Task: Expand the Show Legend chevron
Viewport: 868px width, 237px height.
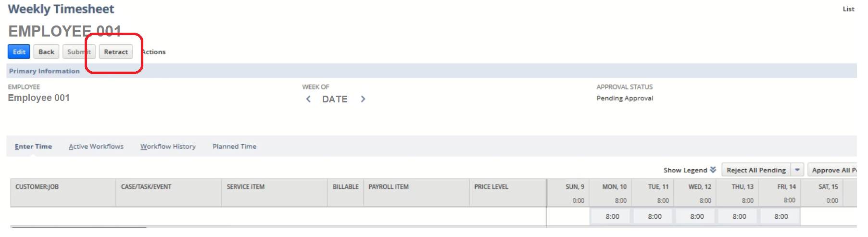Action: click(x=713, y=170)
